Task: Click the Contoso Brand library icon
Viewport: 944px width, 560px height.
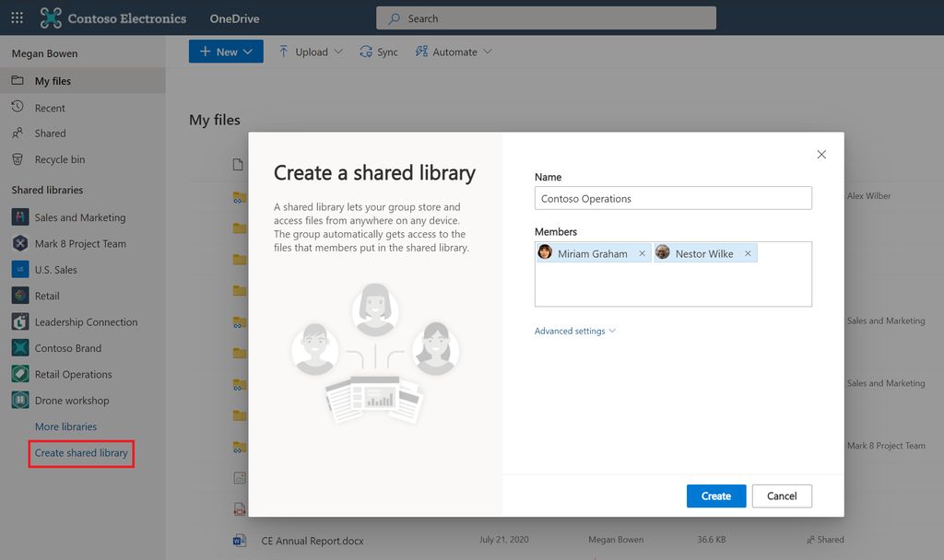Action: coord(20,347)
